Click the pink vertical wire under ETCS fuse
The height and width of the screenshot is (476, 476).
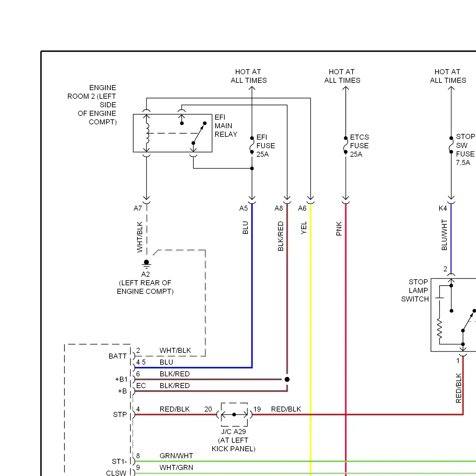pos(346,340)
